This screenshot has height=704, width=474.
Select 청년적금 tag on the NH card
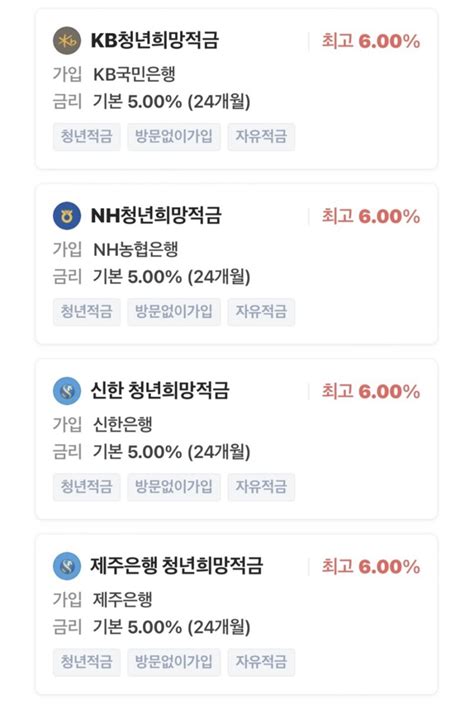click(87, 312)
